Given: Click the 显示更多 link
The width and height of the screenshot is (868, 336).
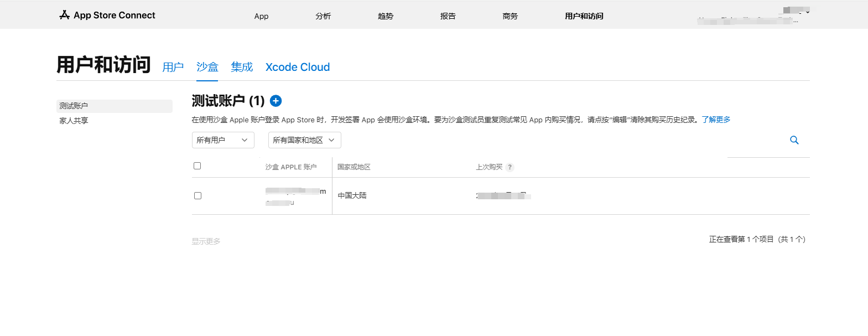Looking at the screenshot, I should coord(206,241).
